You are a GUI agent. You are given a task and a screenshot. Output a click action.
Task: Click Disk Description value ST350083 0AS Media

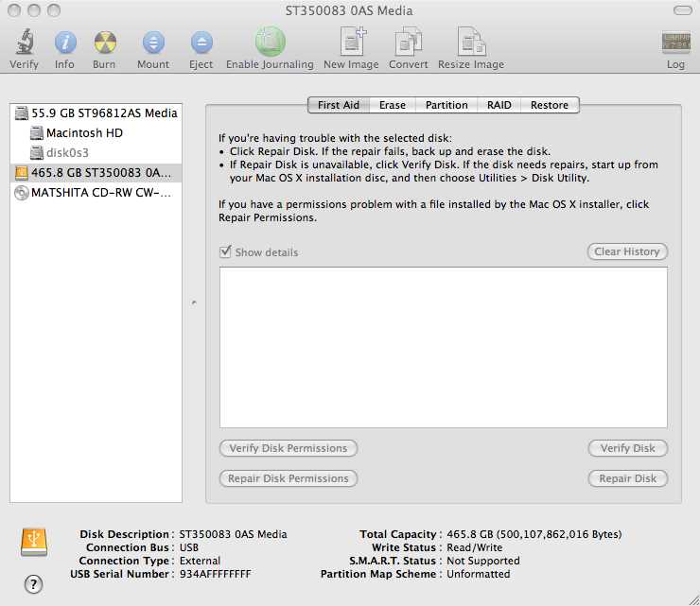click(233, 534)
